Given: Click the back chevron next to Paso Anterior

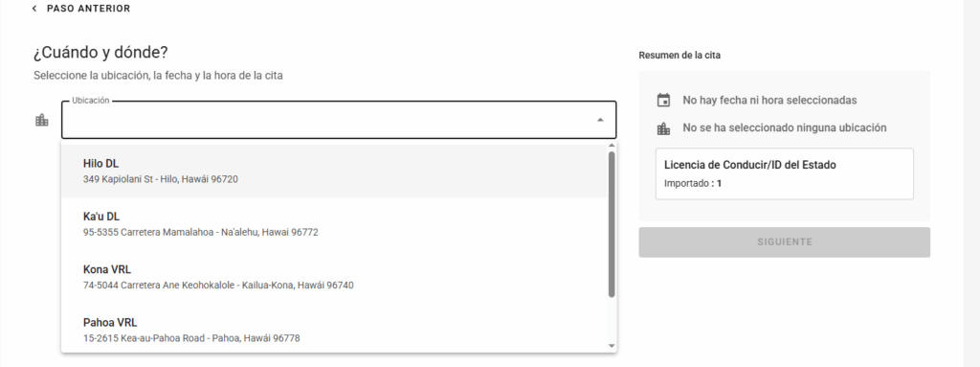Looking at the screenshot, I should 34,9.
